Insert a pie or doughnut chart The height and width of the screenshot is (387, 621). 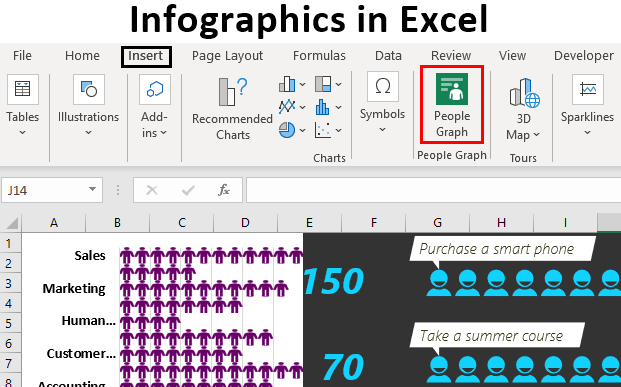[287, 130]
